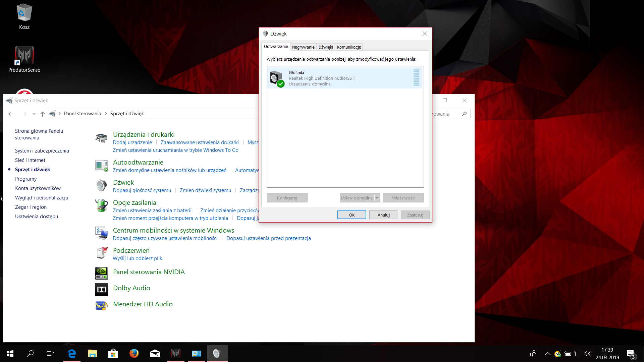The height and width of the screenshot is (362, 644).
Task: Switch to the Nagrywanie tab
Action: coord(303,47)
